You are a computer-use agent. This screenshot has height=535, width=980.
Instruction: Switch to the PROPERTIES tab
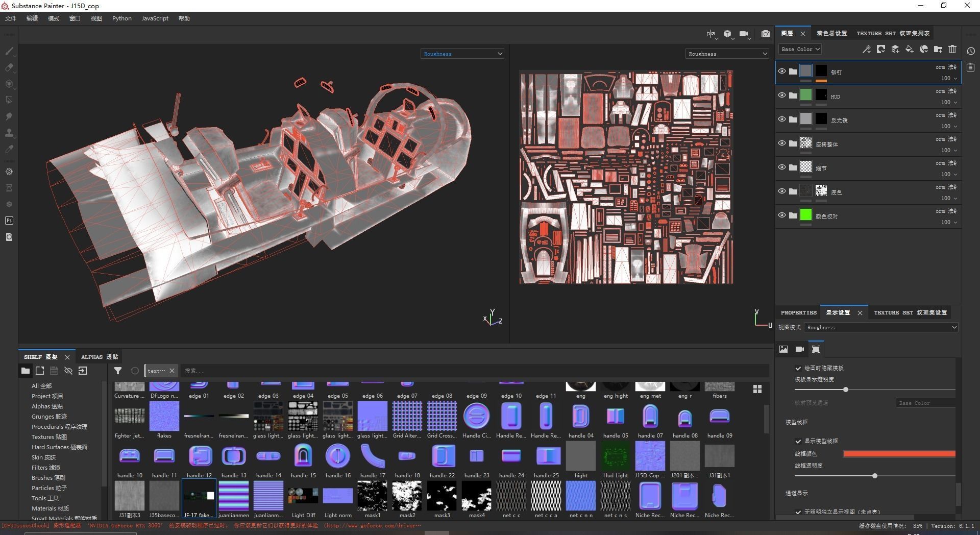click(799, 312)
